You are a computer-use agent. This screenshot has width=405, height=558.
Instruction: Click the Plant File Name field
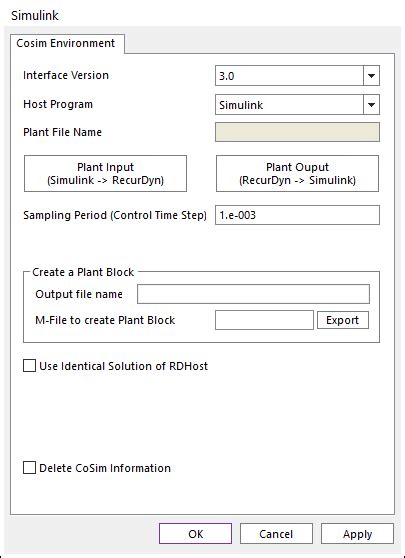click(x=297, y=132)
